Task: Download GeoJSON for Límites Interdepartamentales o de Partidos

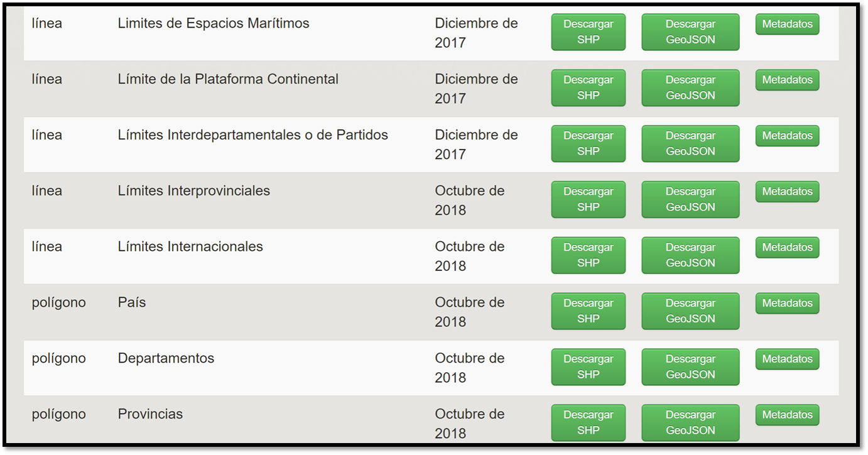Action: click(690, 143)
